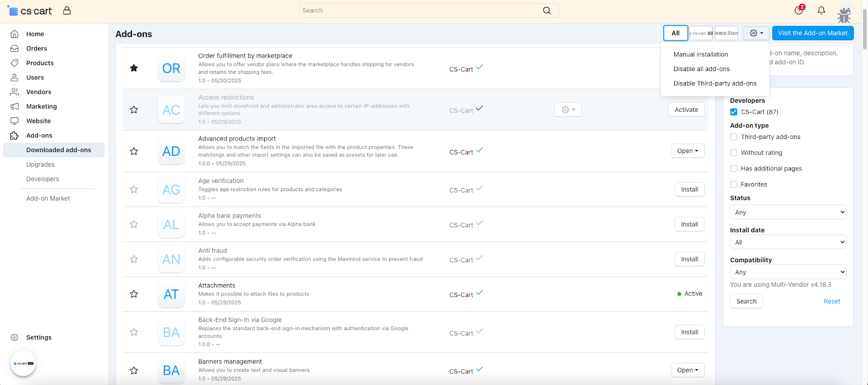Click the AT logo of Attachments
Viewport: 868px width, 385px height.
[171, 294]
